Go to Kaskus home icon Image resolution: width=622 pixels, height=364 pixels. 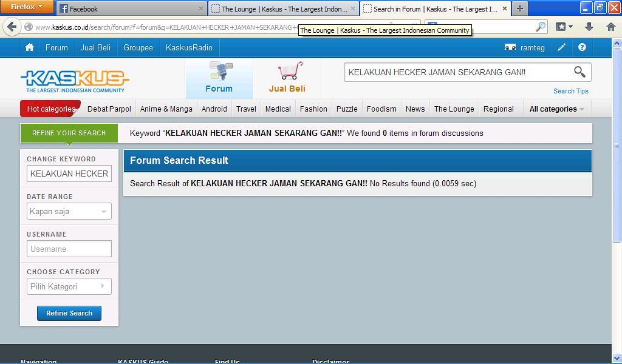pos(29,47)
